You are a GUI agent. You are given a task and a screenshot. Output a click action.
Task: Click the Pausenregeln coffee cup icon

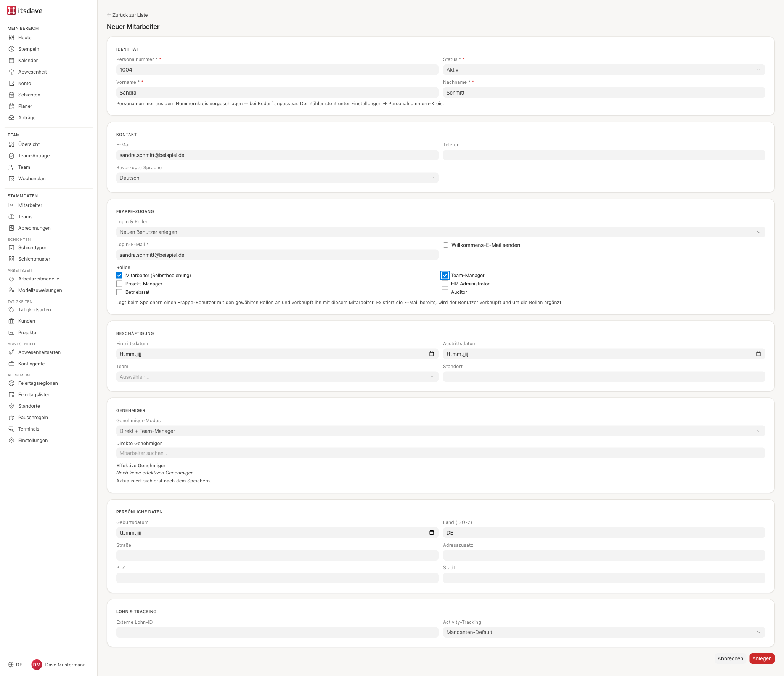(11, 418)
